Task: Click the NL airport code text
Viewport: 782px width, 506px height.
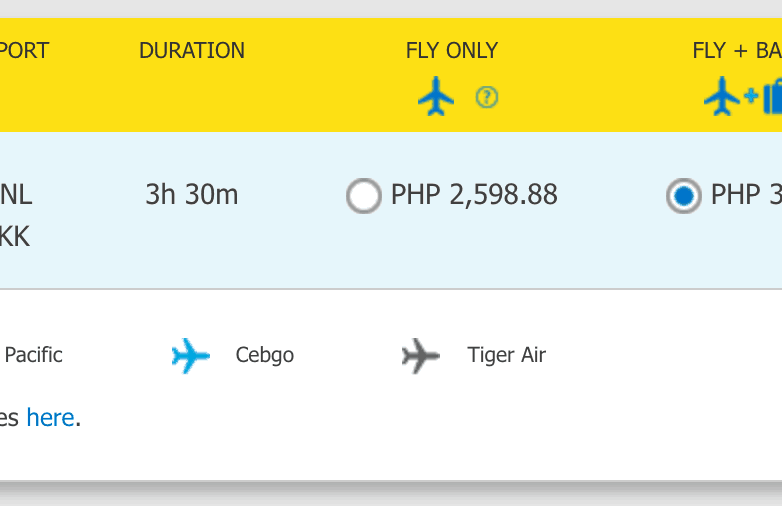Action: tap(16, 194)
